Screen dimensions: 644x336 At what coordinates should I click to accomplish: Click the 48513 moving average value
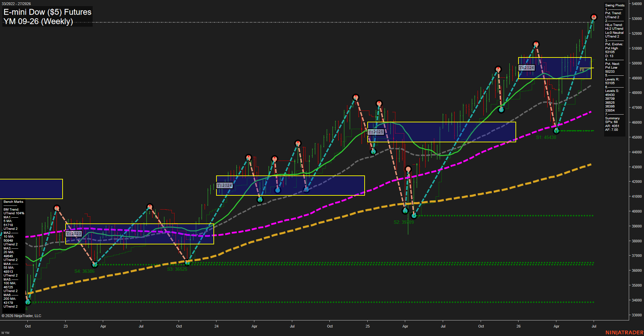click(x=8, y=272)
